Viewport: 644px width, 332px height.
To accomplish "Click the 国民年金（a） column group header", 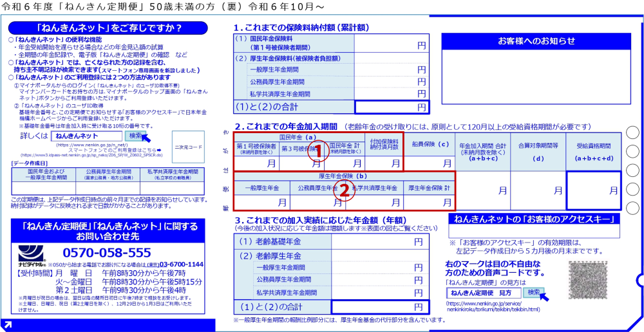I will tap(299, 136).
